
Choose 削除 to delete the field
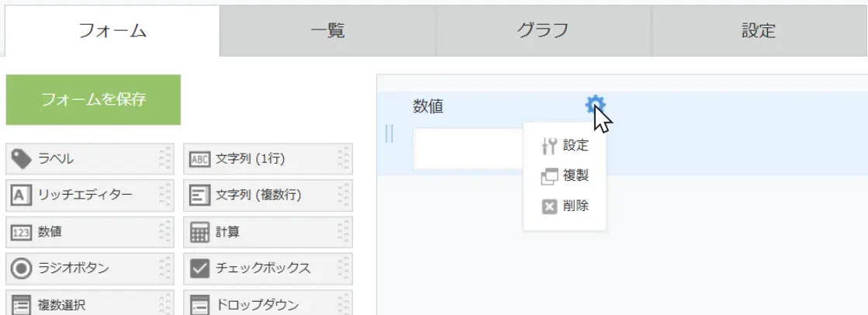tap(565, 206)
